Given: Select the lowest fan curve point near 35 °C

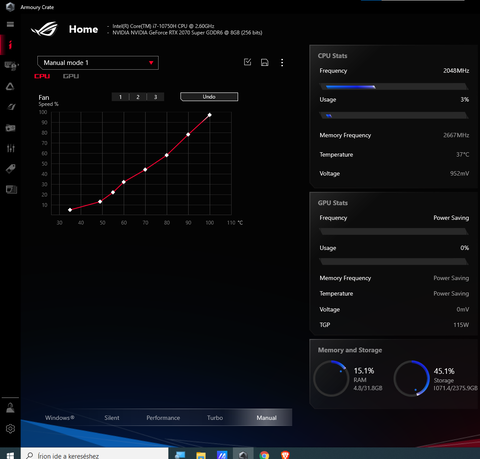Looking at the screenshot, I should click(x=70, y=210).
